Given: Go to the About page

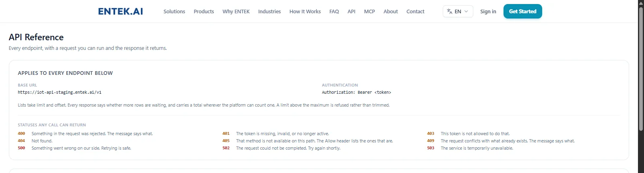Looking at the screenshot, I should coord(390,11).
